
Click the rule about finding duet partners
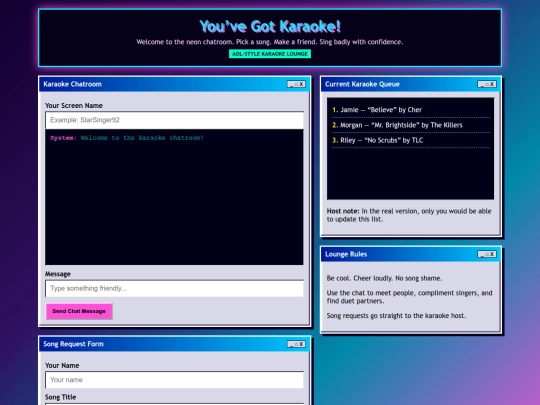coord(409,297)
